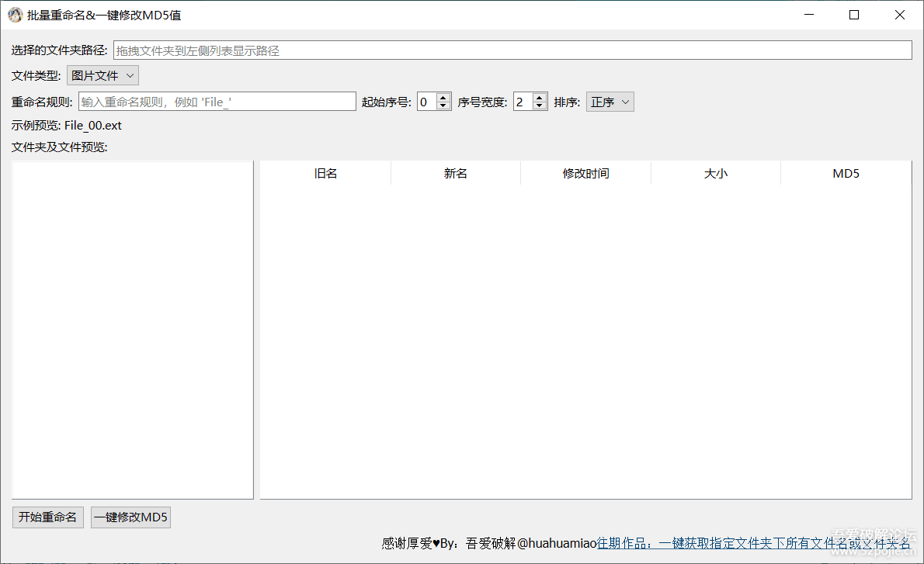The image size is (924, 564).
Task: Click the 重命名规则 text field
Action: tap(217, 102)
